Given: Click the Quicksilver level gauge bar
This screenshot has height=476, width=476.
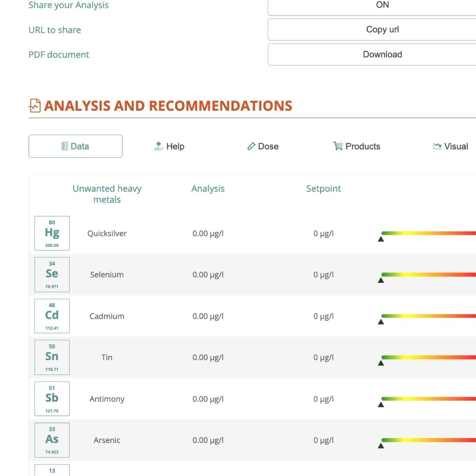Looking at the screenshot, I should tap(428, 233).
